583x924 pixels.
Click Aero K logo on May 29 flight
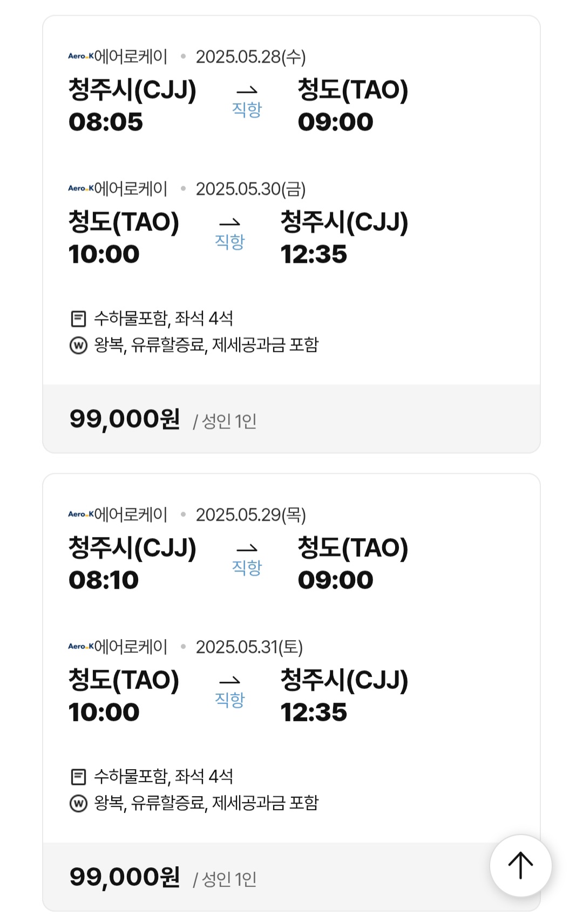[x=81, y=514]
